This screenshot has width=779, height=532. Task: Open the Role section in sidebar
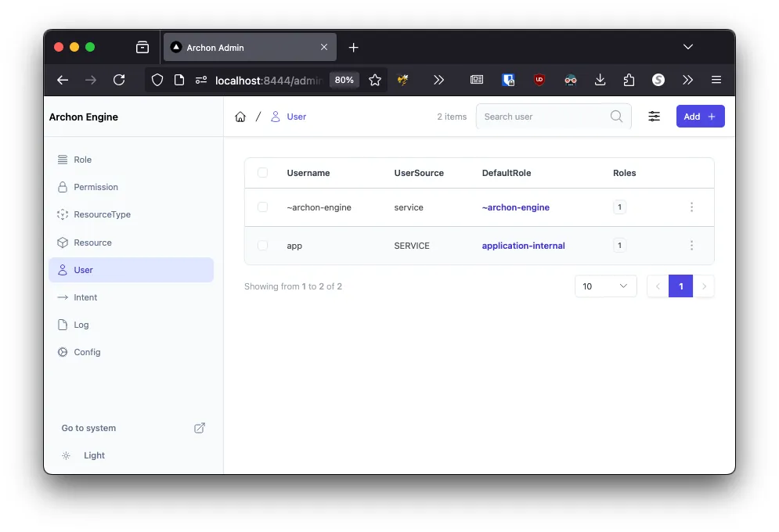tap(132, 160)
